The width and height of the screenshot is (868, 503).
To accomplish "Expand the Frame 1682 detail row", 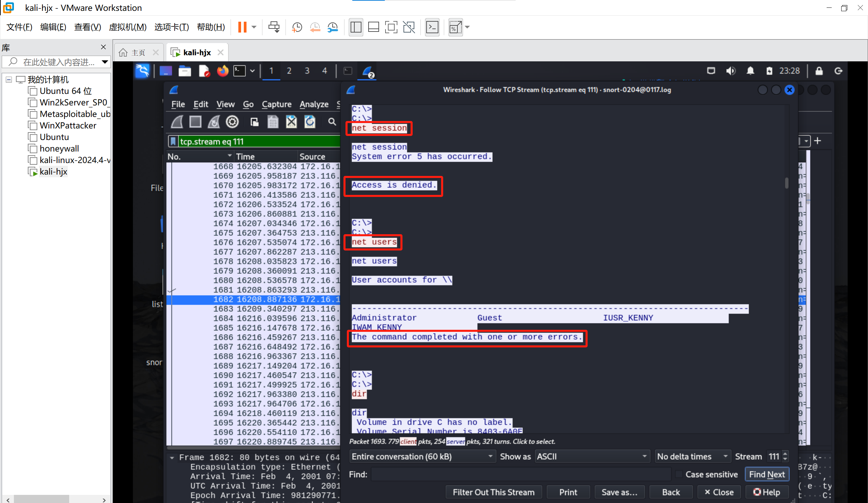I will pos(172,458).
